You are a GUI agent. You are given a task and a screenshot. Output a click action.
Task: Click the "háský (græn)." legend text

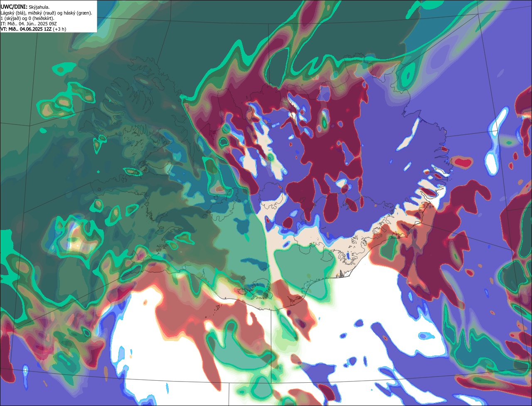[78, 13]
